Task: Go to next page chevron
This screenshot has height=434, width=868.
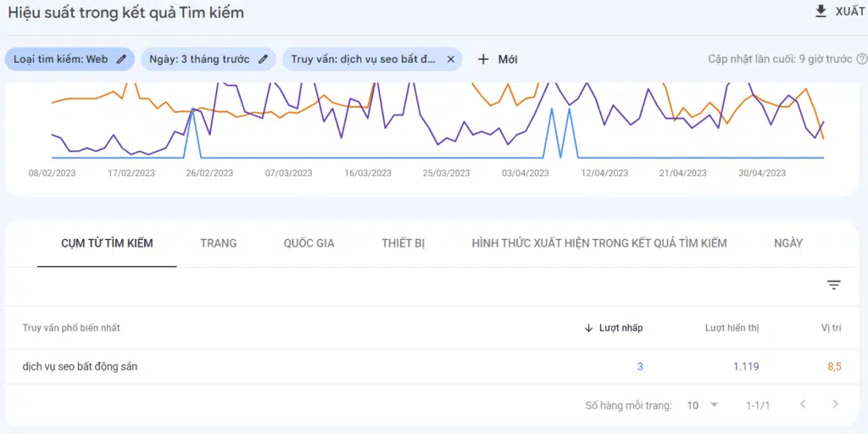Action: coord(835,404)
